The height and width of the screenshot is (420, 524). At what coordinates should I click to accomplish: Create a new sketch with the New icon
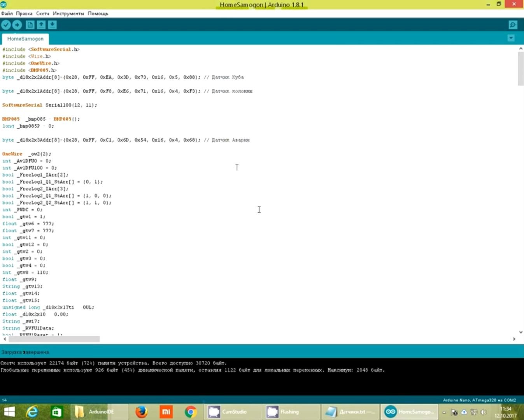coord(30,25)
